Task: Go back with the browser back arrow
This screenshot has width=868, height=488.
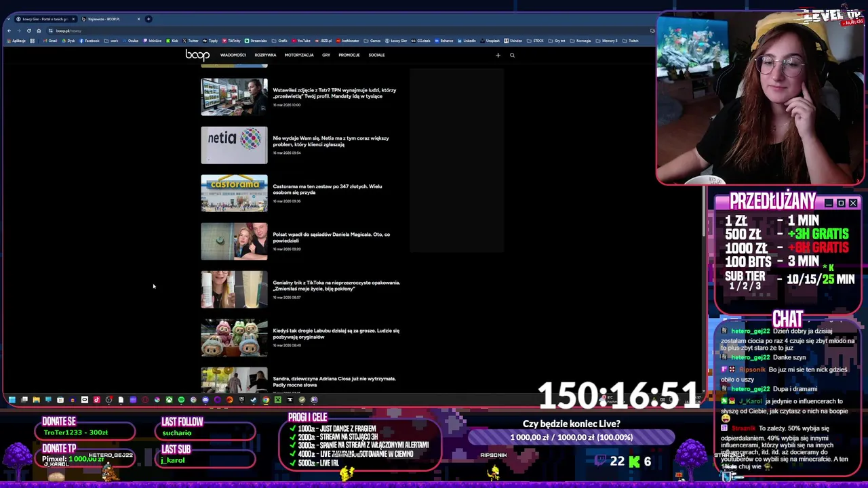Action: pyautogui.click(x=9, y=30)
